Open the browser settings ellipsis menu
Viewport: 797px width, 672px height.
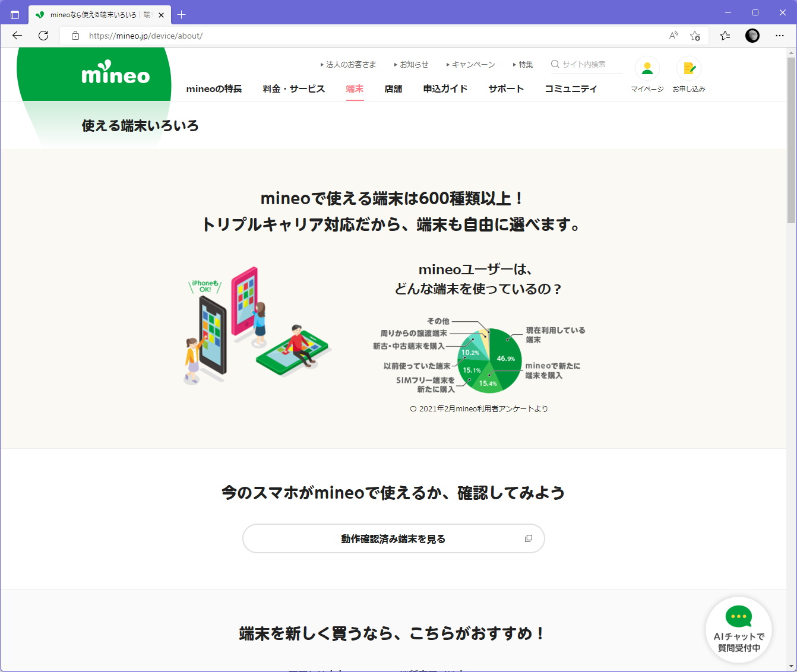[780, 36]
